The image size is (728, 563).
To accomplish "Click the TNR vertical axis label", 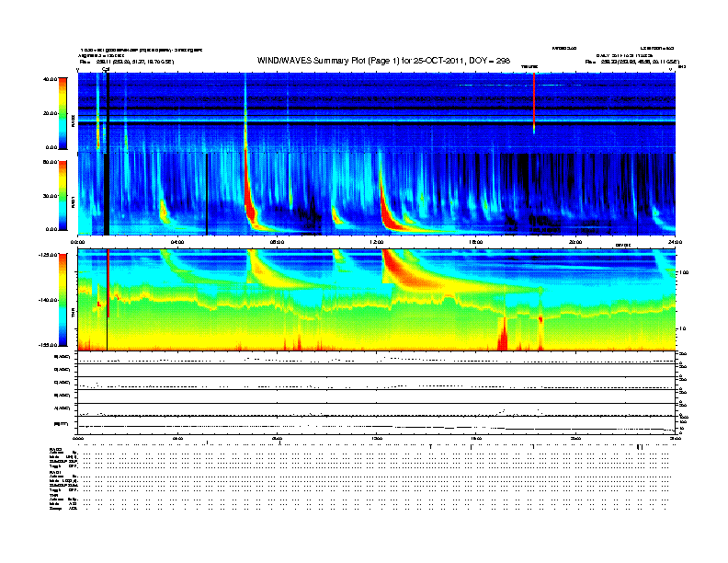I will [x=73, y=315].
